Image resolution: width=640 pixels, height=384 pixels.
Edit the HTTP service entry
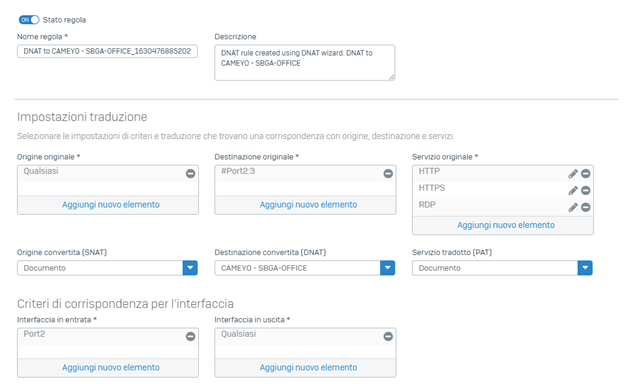573,174
